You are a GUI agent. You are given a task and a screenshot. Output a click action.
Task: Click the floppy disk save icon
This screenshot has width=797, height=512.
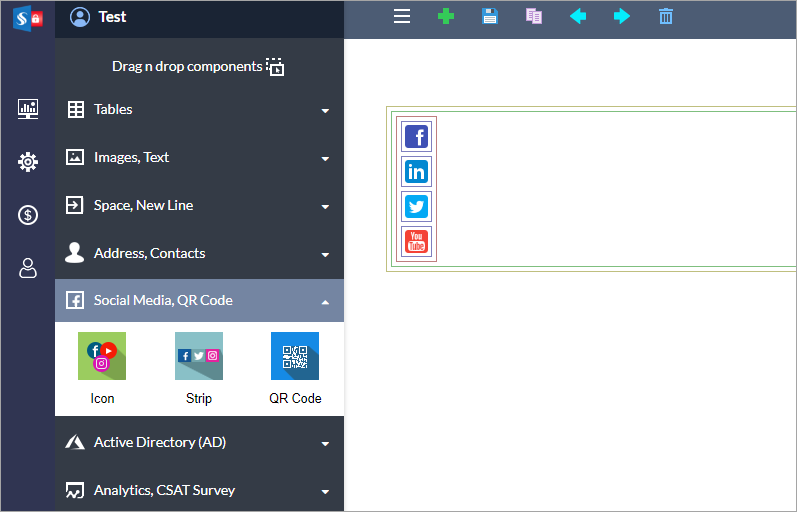(x=489, y=16)
